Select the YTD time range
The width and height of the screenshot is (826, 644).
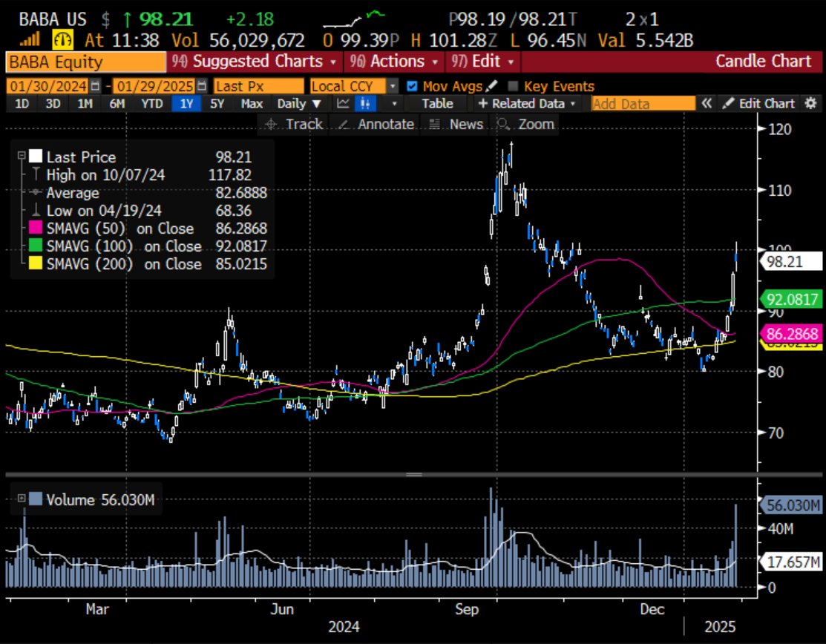click(151, 103)
